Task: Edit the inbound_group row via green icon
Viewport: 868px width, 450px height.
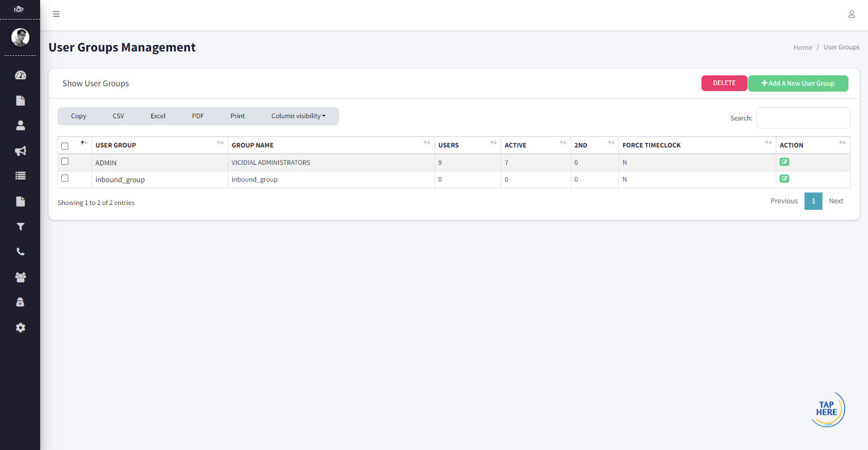Action: (784, 179)
